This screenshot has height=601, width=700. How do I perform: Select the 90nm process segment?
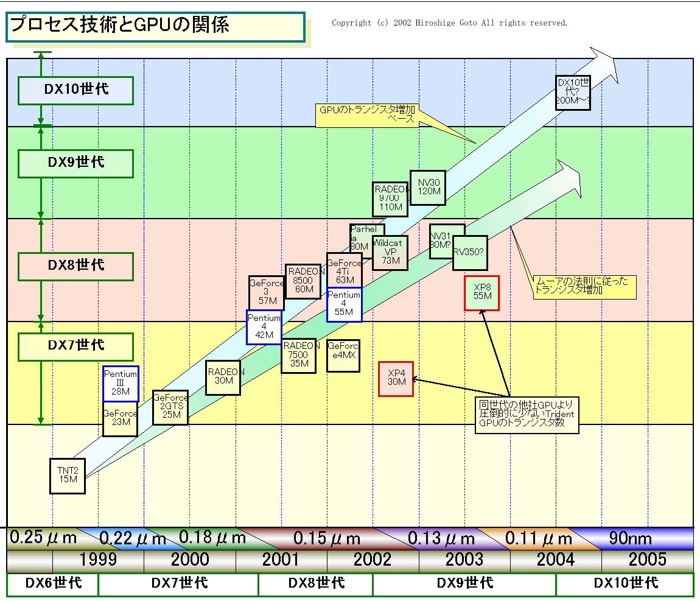630,538
